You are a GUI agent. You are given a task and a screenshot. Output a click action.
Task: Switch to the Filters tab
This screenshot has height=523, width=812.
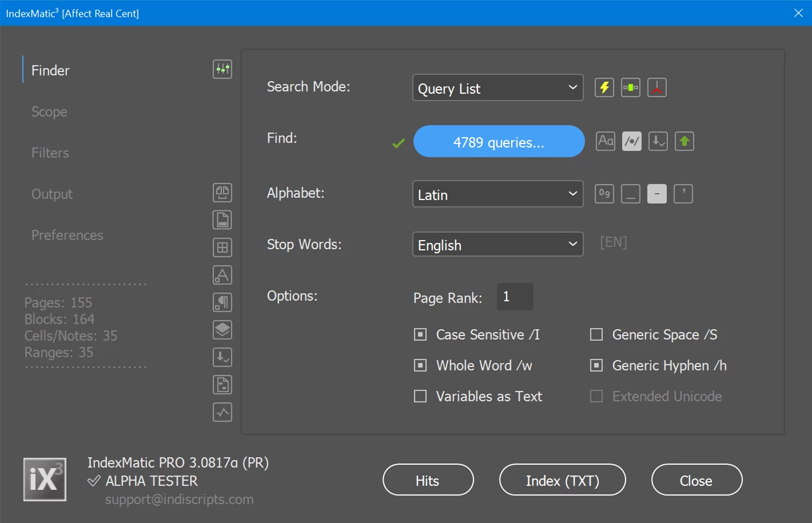click(50, 153)
